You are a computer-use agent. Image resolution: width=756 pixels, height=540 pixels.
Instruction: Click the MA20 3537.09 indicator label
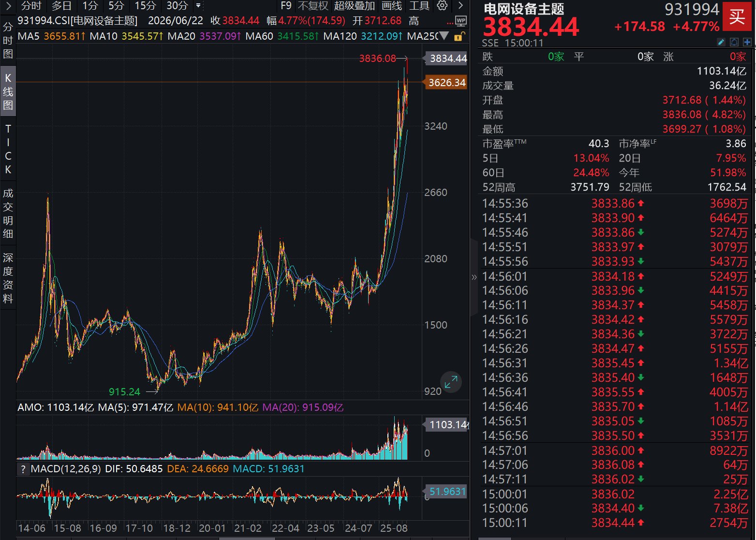coord(205,36)
